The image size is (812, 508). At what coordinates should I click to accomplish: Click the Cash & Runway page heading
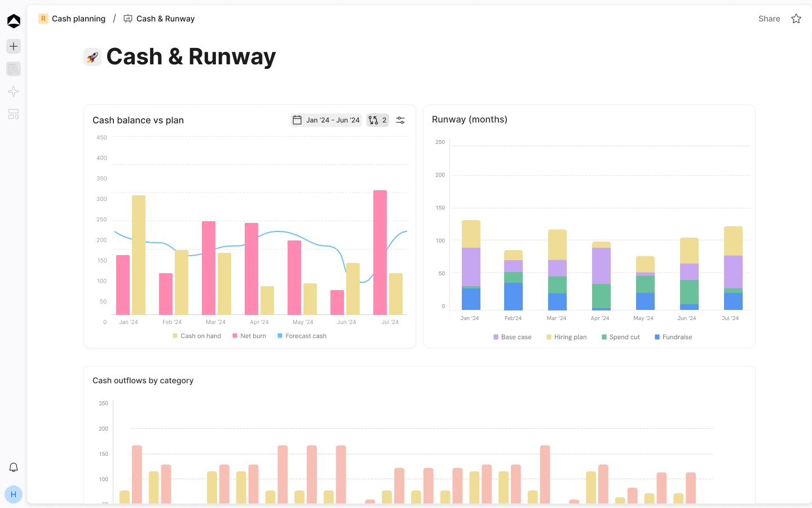191,56
